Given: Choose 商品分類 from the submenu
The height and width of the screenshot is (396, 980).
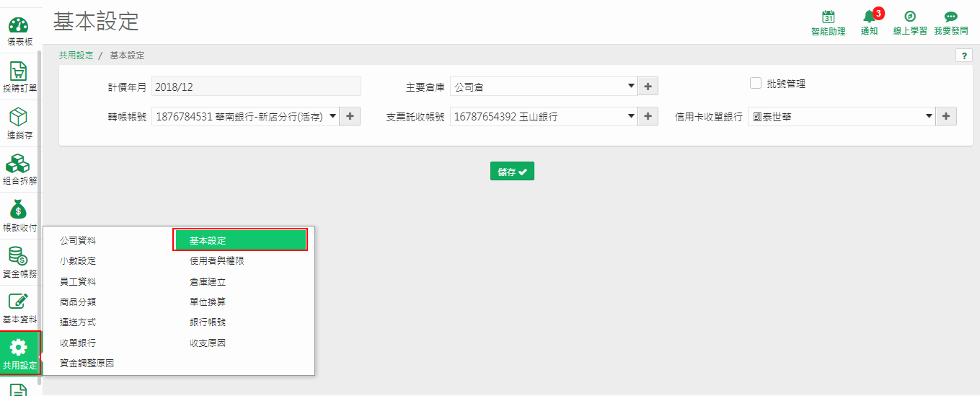Looking at the screenshot, I should pos(78,302).
